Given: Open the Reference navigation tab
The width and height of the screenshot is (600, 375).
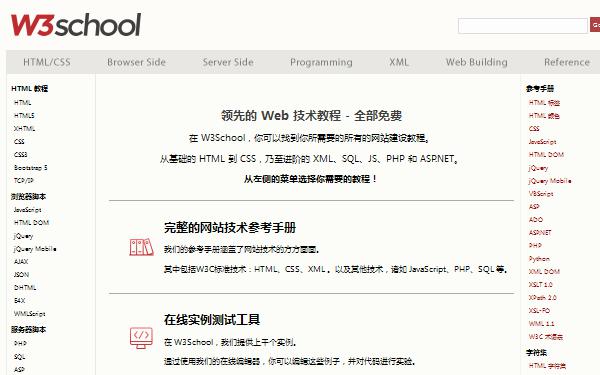Looking at the screenshot, I should (567, 62).
